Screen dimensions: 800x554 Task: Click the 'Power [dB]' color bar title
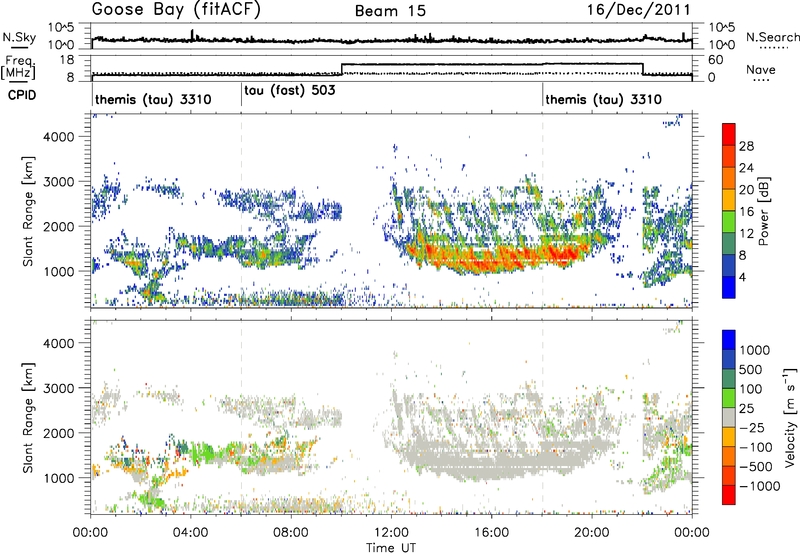click(763, 211)
